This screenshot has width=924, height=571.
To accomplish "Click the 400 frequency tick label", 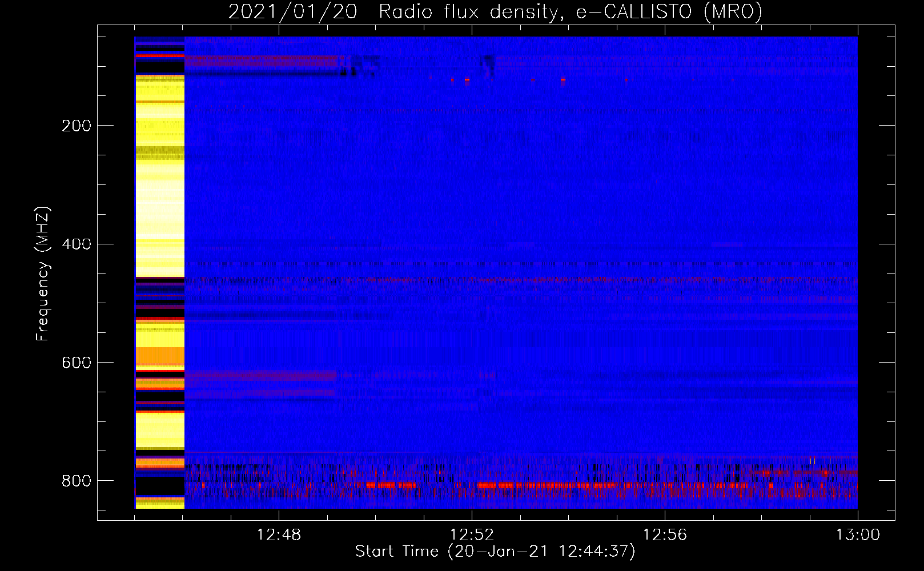I will click(x=77, y=244).
